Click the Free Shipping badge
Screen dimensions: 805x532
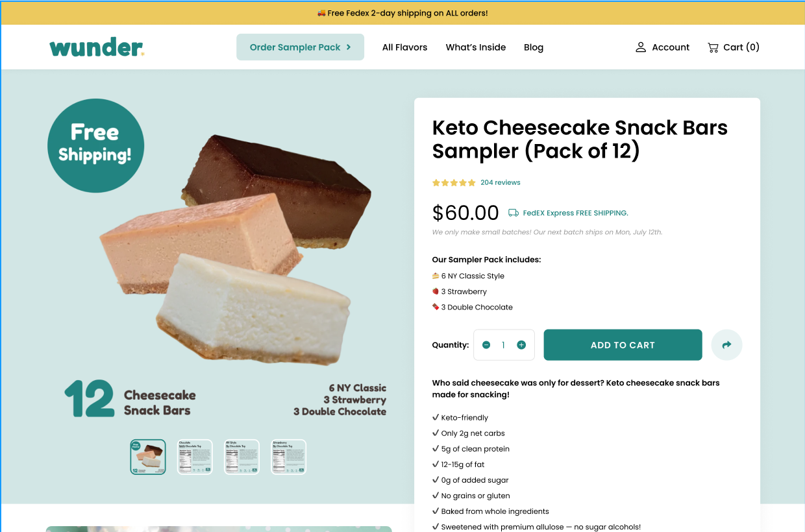click(95, 145)
